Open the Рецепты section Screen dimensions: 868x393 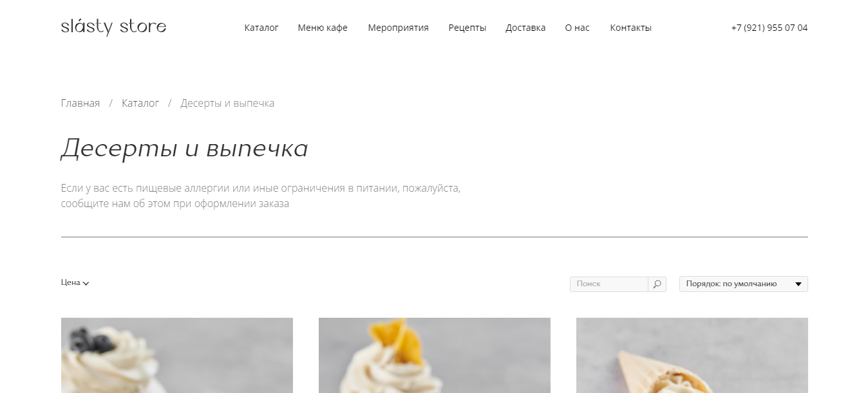(x=467, y=28)
